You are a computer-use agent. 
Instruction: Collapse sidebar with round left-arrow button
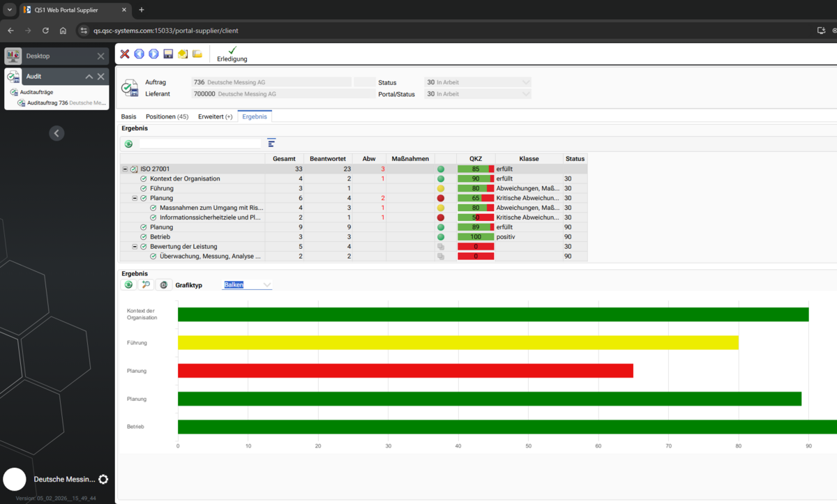click(x=57, y=133)
